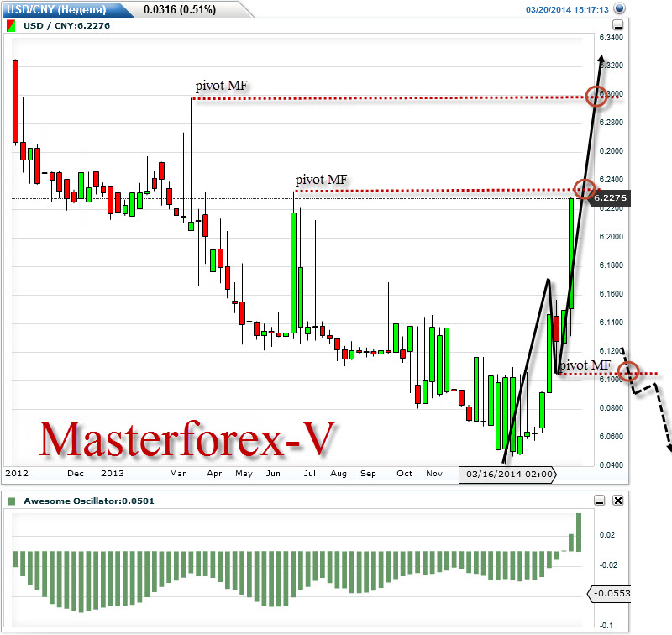This screenshot has width=672, height=635.
Task: Click the Apr label on time axis
Action: pos(214,474)
